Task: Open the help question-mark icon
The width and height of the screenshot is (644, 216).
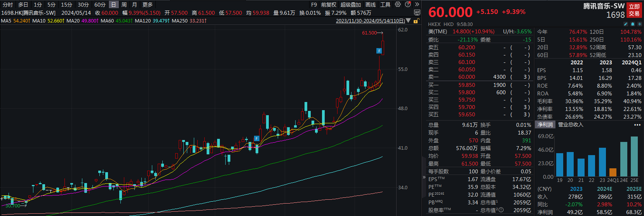Action: [x=408, y=5]
